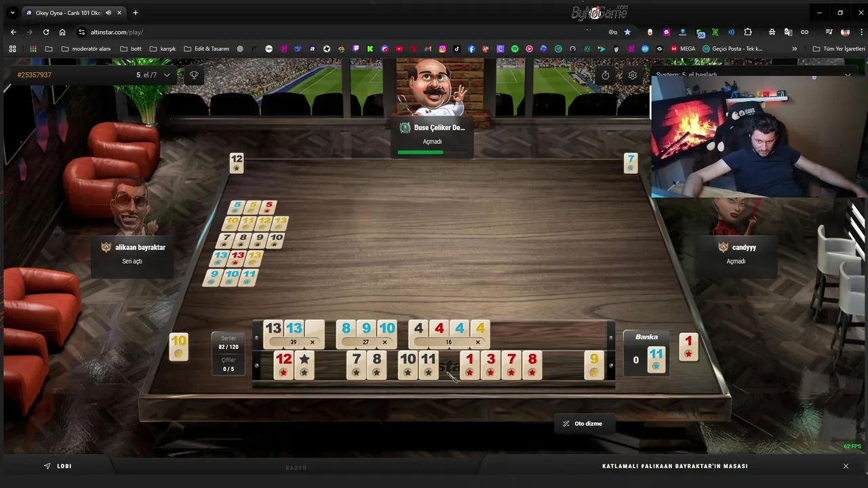Take yellow 10 discard left of rack

pyautogui.click(x=179, y=346)
